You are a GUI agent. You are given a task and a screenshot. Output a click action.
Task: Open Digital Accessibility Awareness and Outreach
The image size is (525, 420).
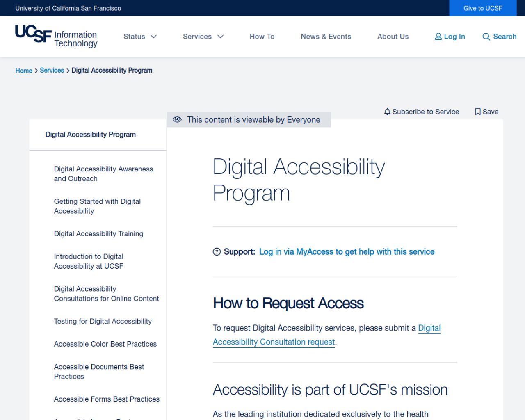103,174
